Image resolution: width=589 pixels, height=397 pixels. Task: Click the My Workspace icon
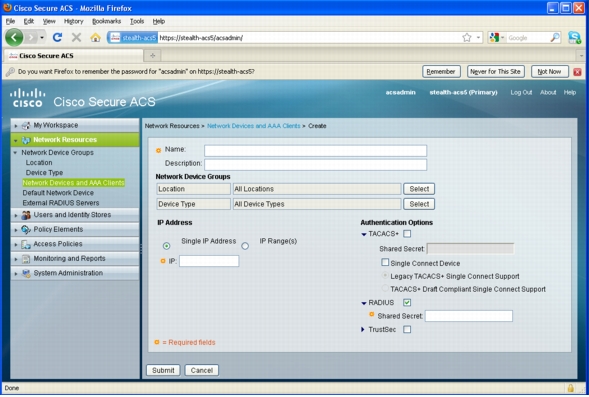[x=26, y=125]
